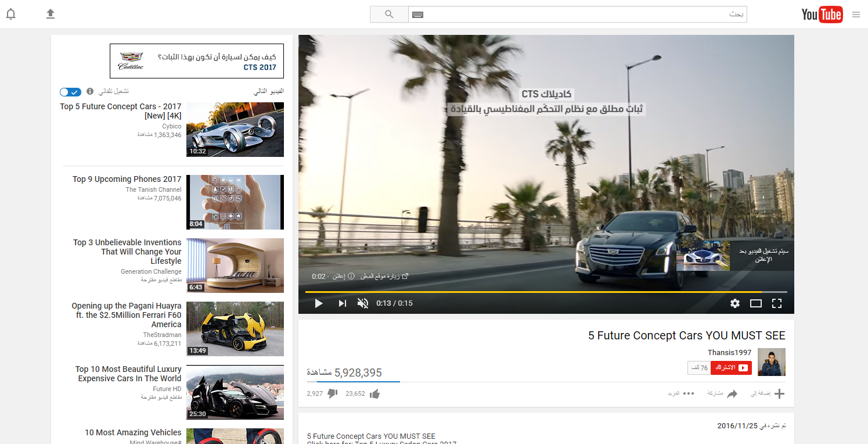Click the 5,928,395 view count
The height and width of the screenshot is (444, 868).
344,373
